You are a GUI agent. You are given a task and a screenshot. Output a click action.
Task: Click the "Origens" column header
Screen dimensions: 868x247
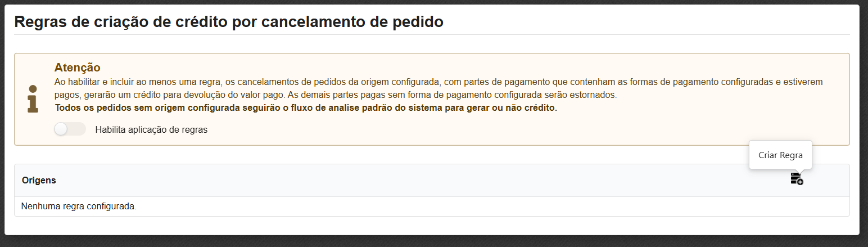[x=39, y=181]
